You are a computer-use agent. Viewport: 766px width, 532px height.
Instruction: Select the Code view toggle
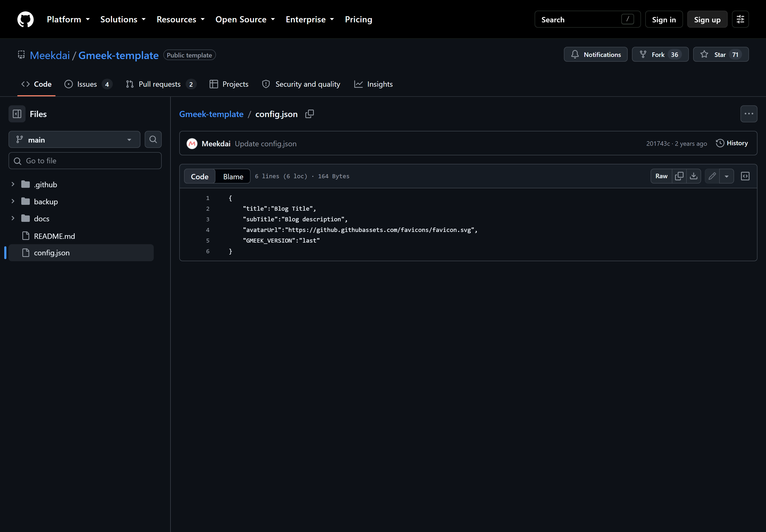(199, 176)
